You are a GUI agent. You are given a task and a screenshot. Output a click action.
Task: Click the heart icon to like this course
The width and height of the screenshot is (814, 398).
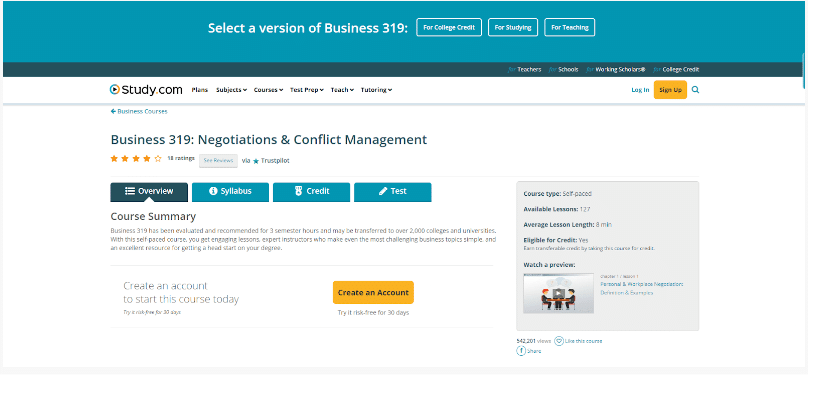click(x=559, y=341)
